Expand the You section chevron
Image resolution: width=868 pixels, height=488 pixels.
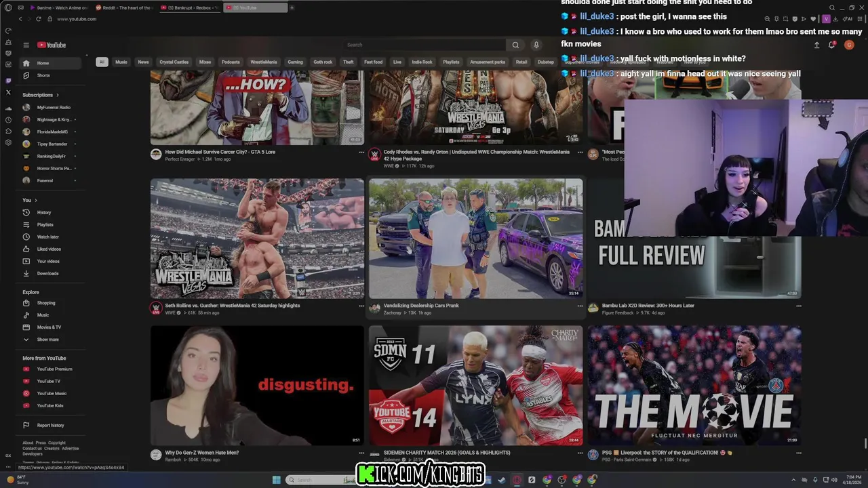point(35,200)
